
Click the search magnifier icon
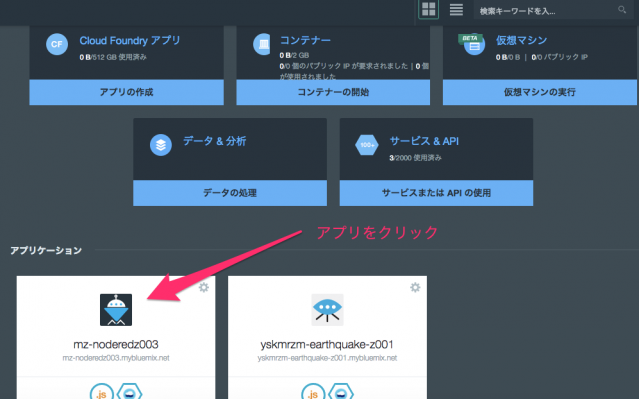click(x=621, y=9)
